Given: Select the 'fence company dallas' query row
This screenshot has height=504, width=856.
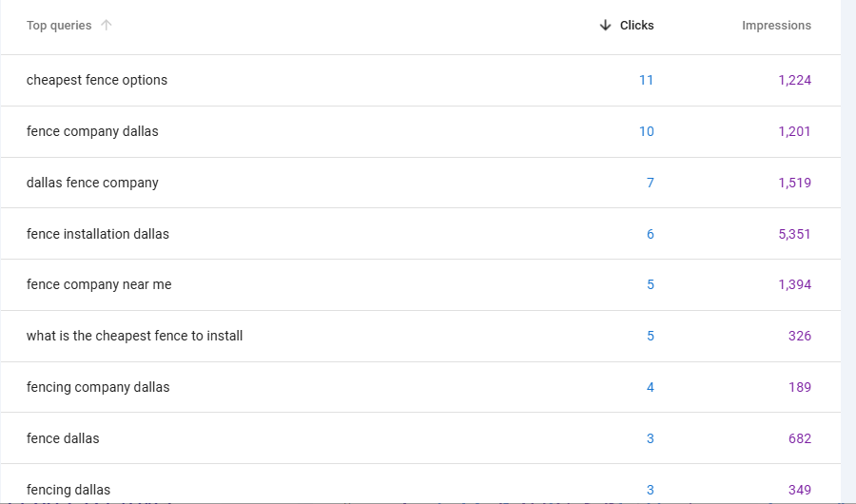Looking at the screenshot, I should point(92,131).
